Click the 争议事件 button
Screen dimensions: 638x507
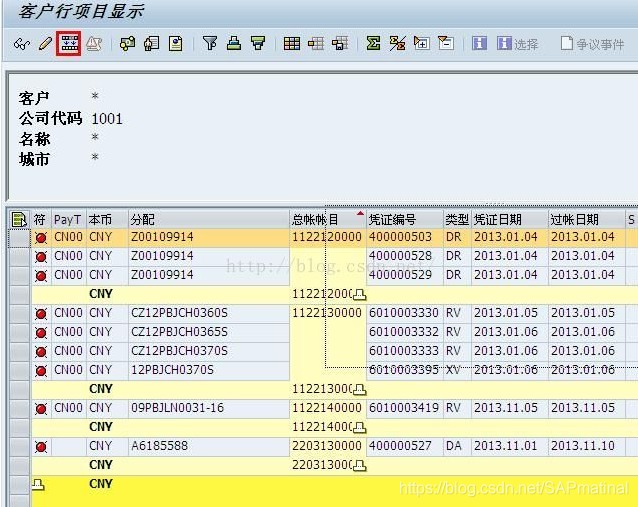(592, 44)
